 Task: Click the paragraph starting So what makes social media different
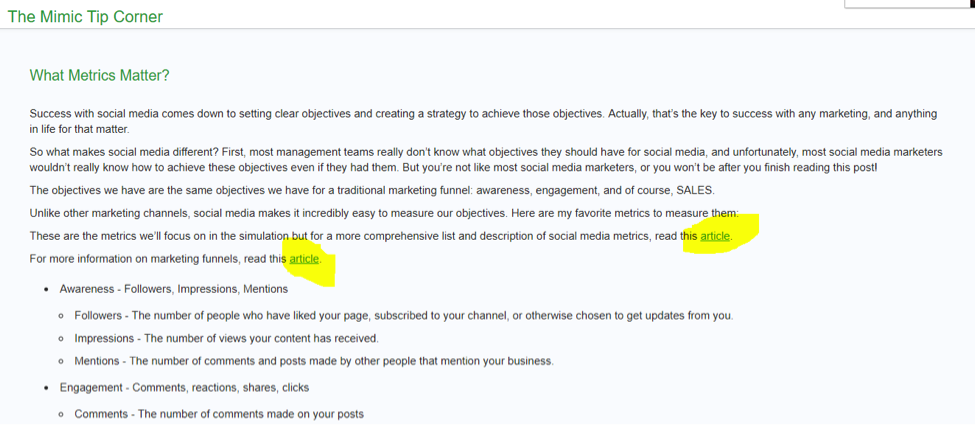(486, 159)
